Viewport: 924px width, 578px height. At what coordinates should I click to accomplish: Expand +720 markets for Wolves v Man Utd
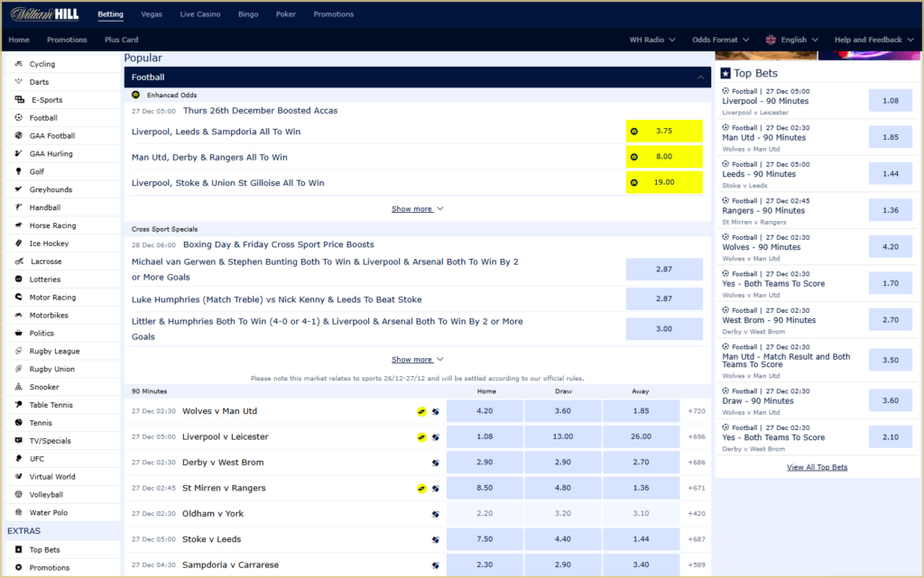tap(697, 411)
